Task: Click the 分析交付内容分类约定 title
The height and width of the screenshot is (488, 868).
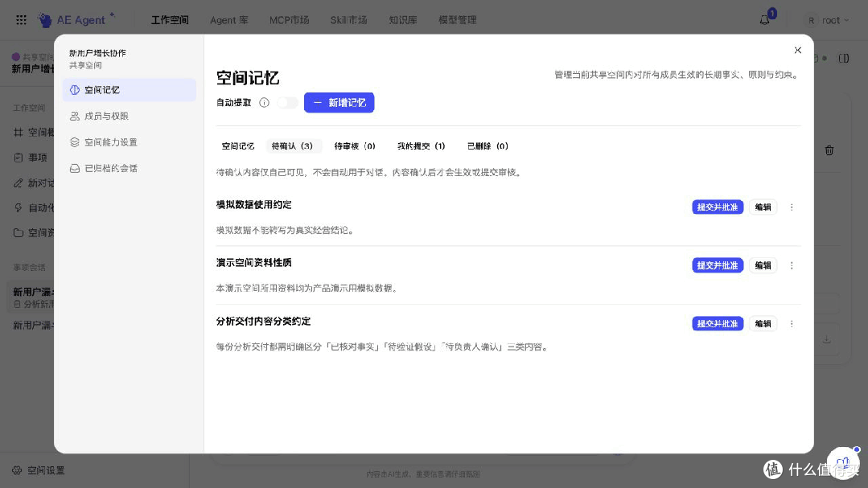Action: click(263, 322)
